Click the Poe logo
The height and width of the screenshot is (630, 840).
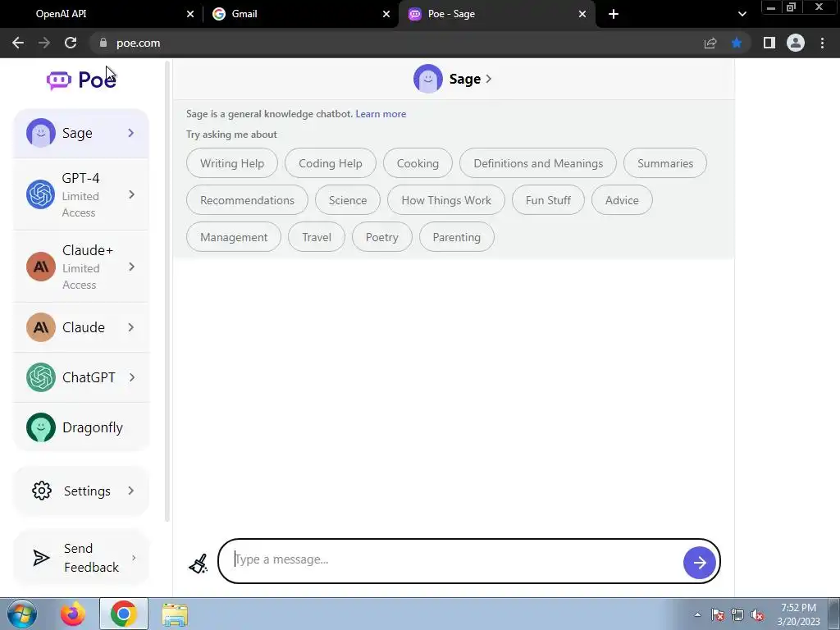tap(81, 80)
